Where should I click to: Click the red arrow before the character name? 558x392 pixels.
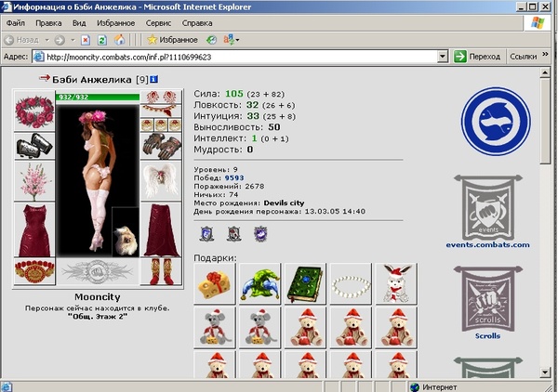tap(44, 78)
